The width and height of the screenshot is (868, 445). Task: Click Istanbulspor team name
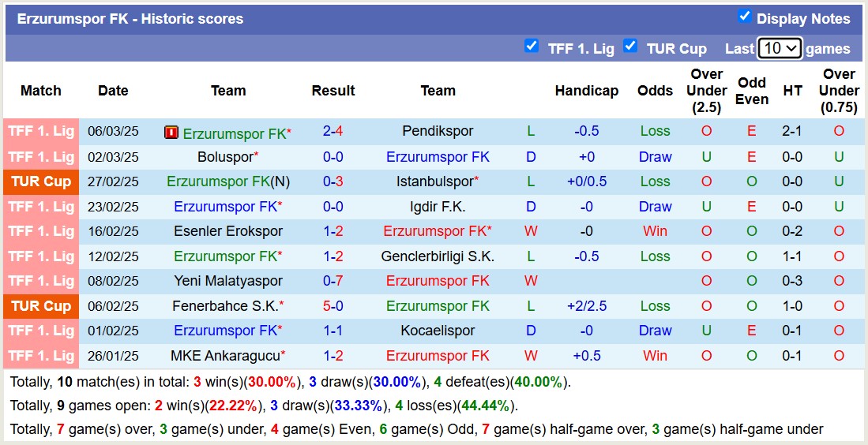[x=434, y=181]
